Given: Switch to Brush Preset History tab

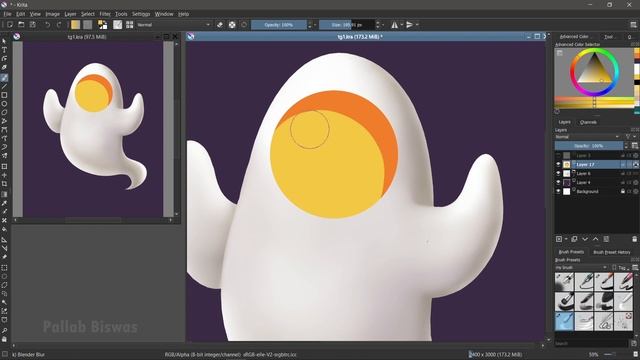Looking at the screenshot, I should [611, 252].
